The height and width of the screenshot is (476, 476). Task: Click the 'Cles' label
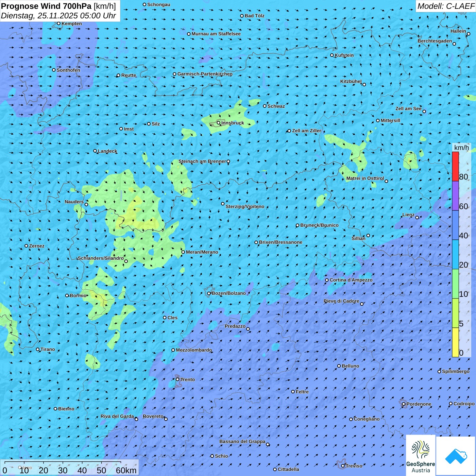[172, 318]
